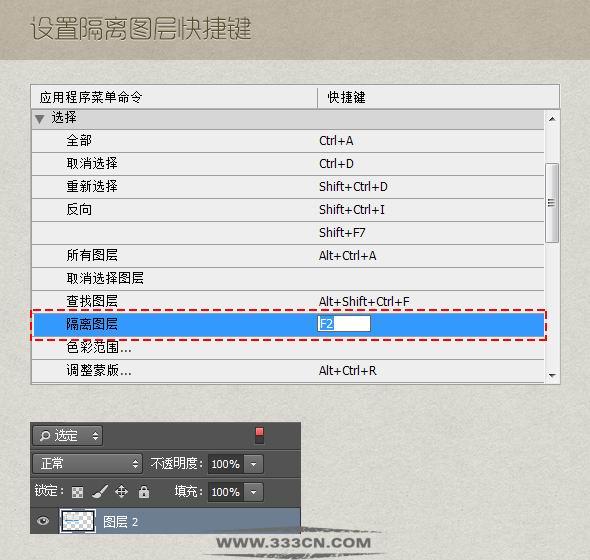The height and width of the screenshot is (560, 590).
Task: Click the lock position move icon
Action: click(x=122, y=492)
